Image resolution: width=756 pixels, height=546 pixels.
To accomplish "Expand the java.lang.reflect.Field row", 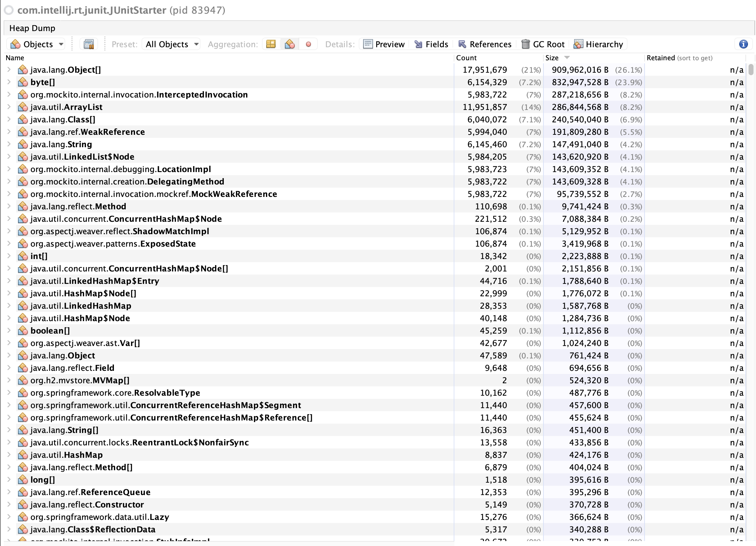I will [x=9, y=368].
